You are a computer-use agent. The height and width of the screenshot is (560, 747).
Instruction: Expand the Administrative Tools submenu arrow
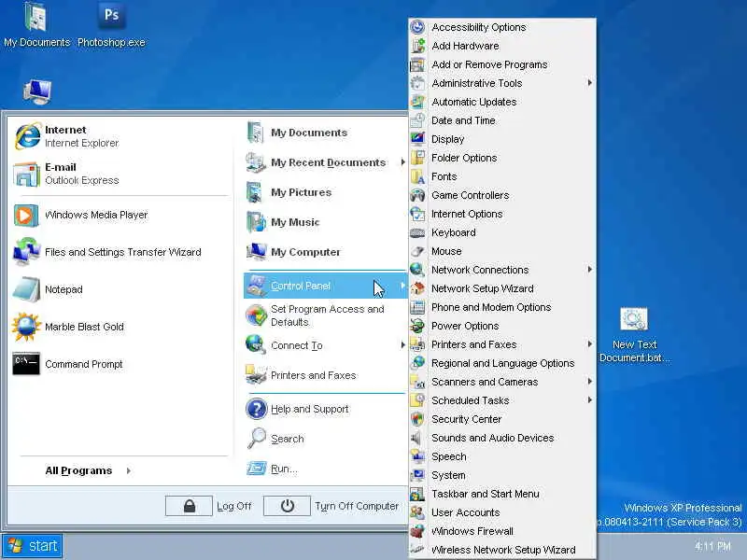[590, 83]
